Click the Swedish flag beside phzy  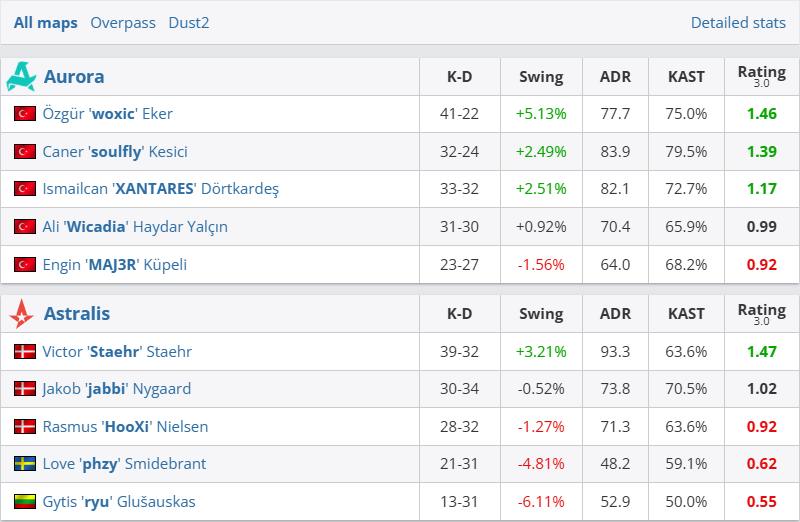point(25,464)
